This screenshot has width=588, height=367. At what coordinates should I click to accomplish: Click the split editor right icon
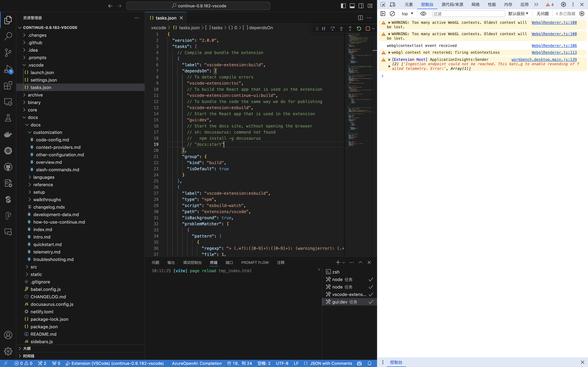pos(360,18)
